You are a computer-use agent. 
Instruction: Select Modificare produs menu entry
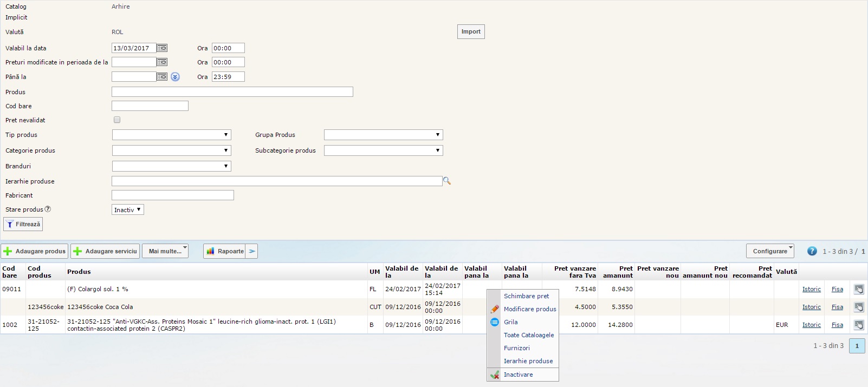[x=529, y=309]
